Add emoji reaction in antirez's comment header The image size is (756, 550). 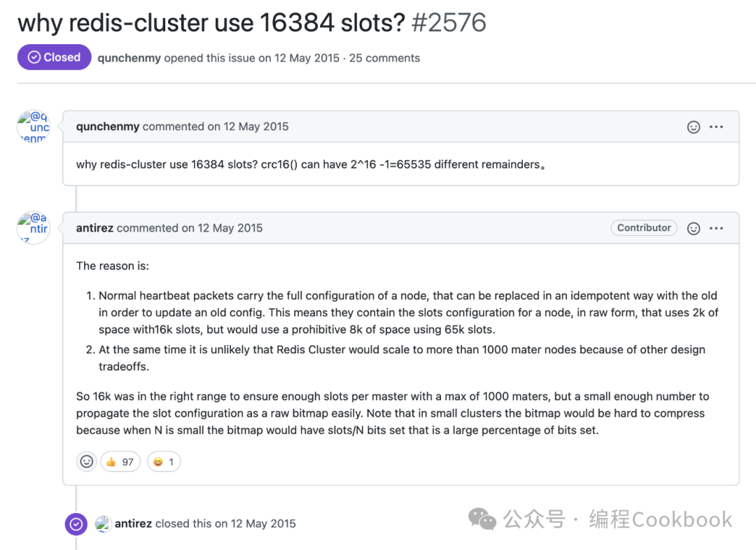[694, 228]
